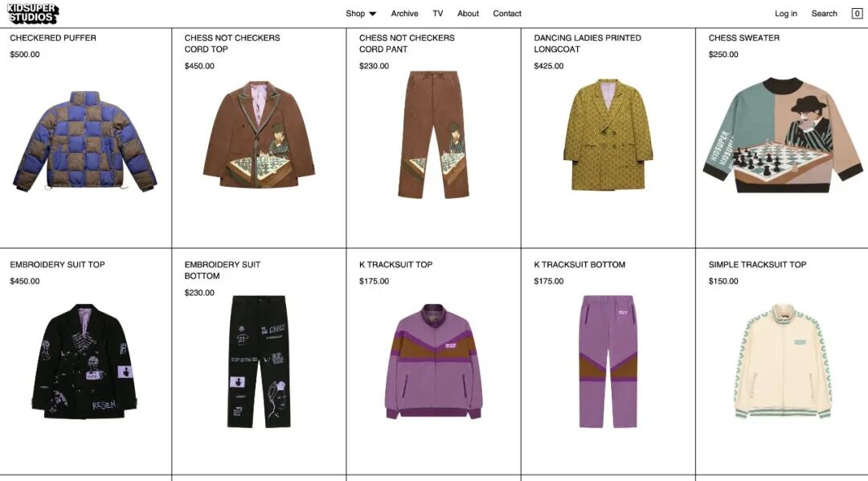The width and height of the screenshot is (868, 481).
Task: Open the Chess Not Checkers Cord Top image
Action: tap(259, 135)
